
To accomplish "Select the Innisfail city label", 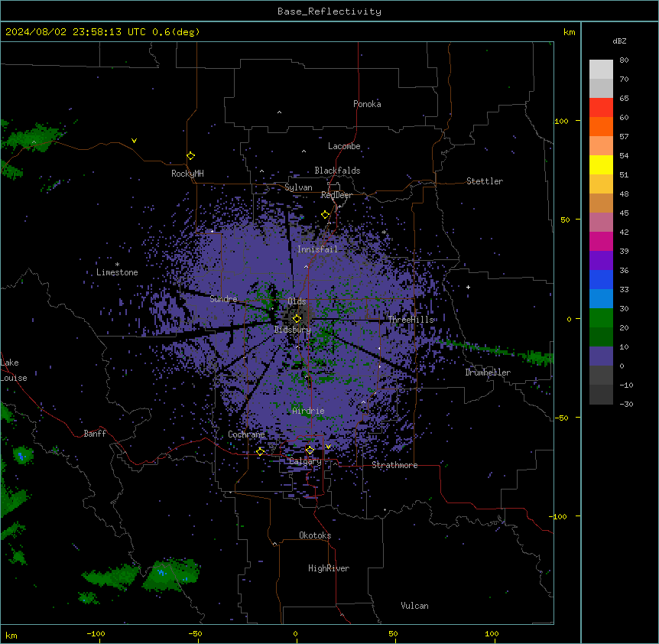I will [317, 249].
